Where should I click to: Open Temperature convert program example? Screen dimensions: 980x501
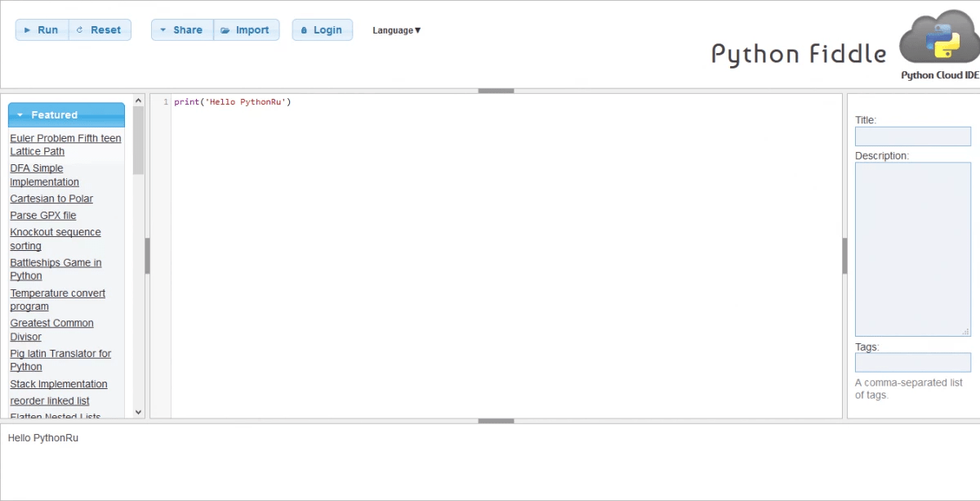58,300
